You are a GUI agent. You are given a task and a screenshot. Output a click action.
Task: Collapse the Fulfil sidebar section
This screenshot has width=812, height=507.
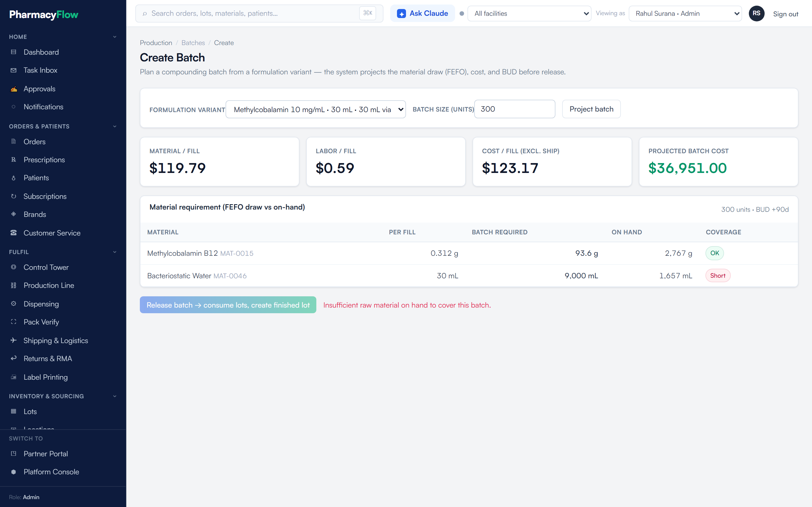pyautogui.click(x=115, y=252)
